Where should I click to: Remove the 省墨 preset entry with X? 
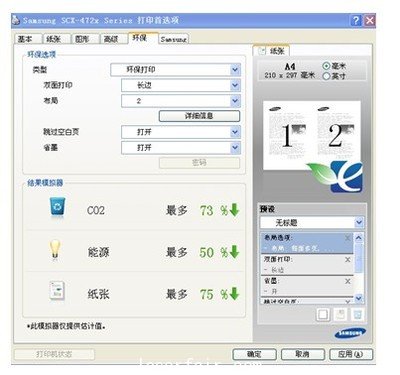tap(348, 281)
